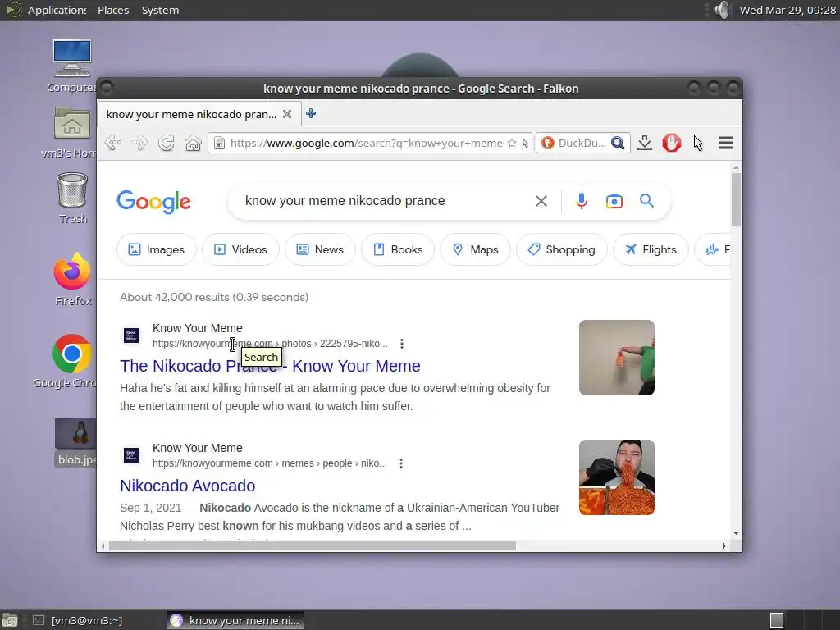Open 'The Nikocado Prance - Know Your Meme' link
This screenshot has height=630, width=840.
pos(270,366)
